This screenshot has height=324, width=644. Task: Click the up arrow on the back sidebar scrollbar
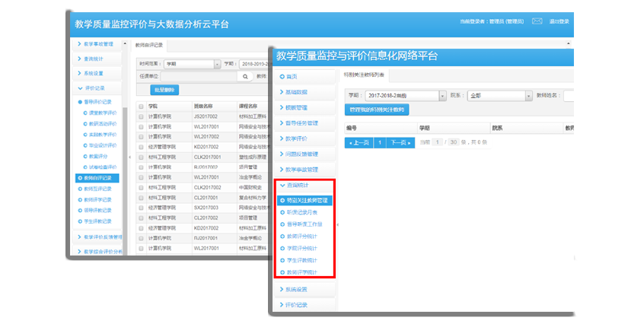point(126,43)
